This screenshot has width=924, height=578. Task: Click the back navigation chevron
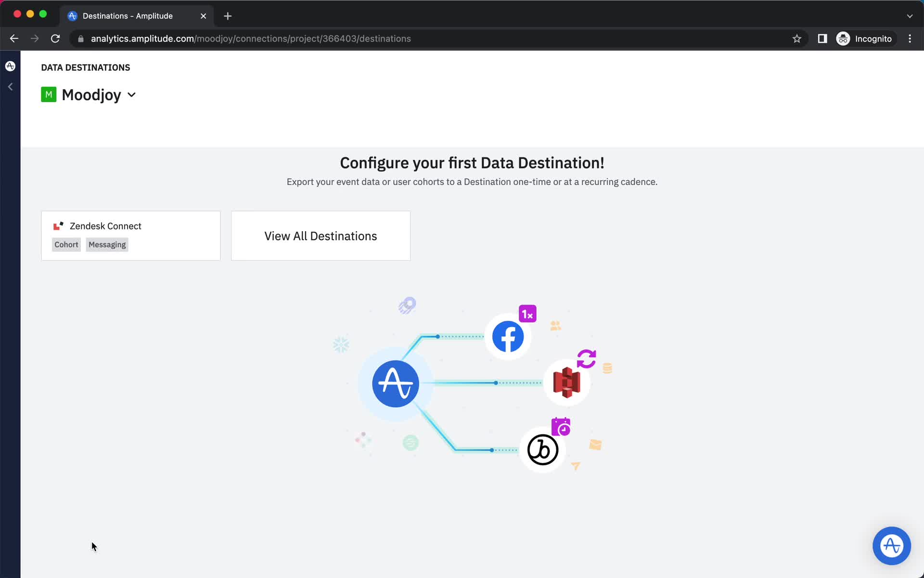pyautogui.click(x=10, y=87)
